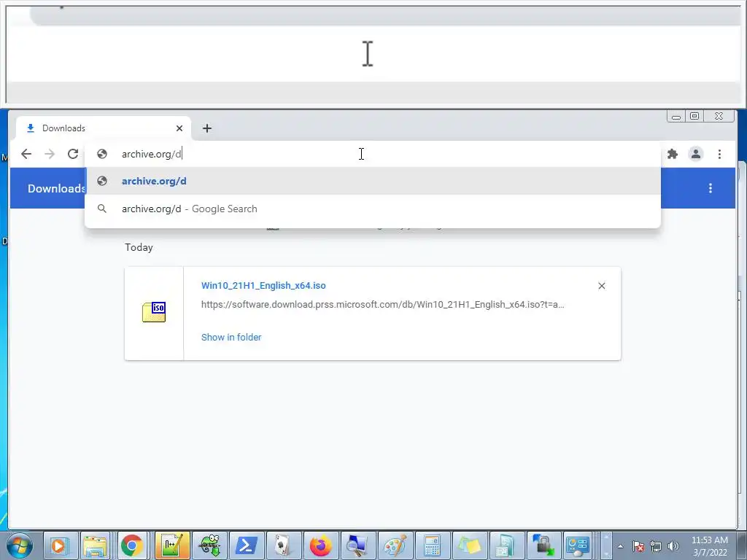This screenshot has height=560, width=747.
Task: Click the download source URL text
Action: coord(382,304)
